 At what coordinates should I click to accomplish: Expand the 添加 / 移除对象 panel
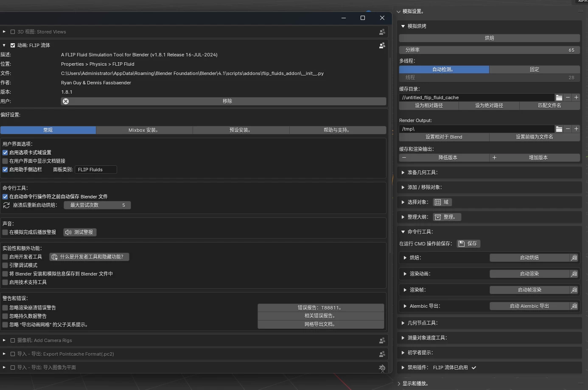(403, 187)
